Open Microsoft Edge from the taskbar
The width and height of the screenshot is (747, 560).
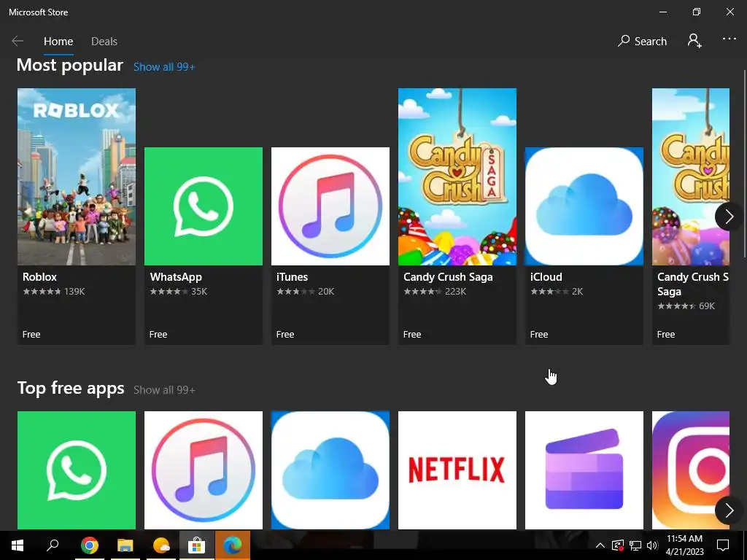coord(233,545)
